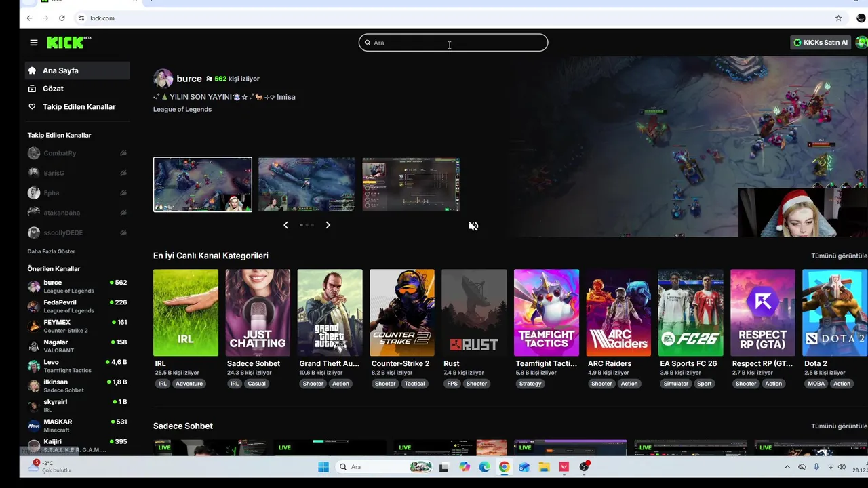Click the Takip Edilen Kanallar heart icon

point(32,107)
